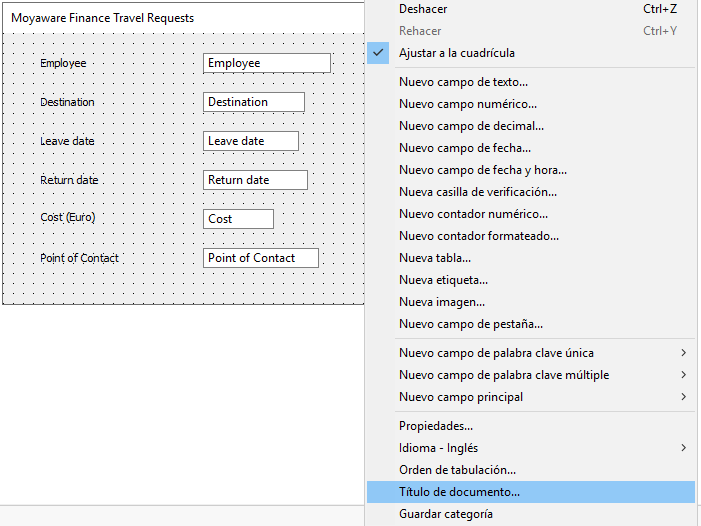Select Nuevo campo de pestaña...
Image resolution: width=701 pixels, height=526 pixels.
click(x=531, y=324)
